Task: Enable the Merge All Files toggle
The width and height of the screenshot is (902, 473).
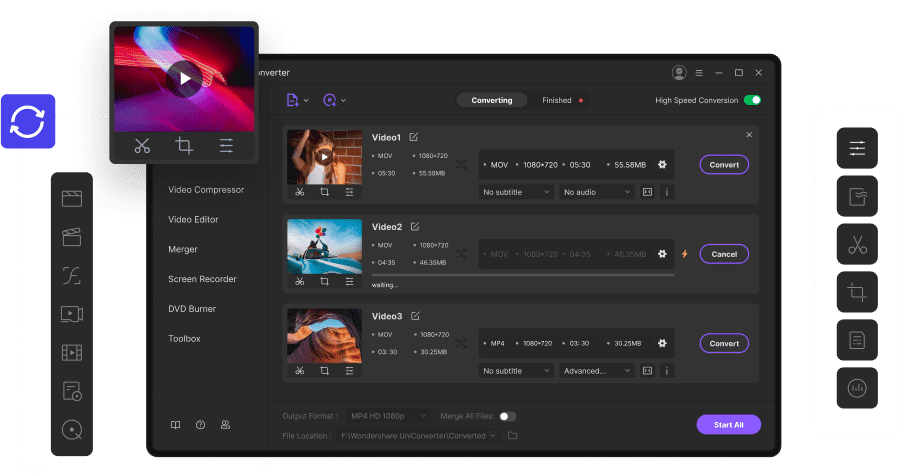Action: coord(507,416)
